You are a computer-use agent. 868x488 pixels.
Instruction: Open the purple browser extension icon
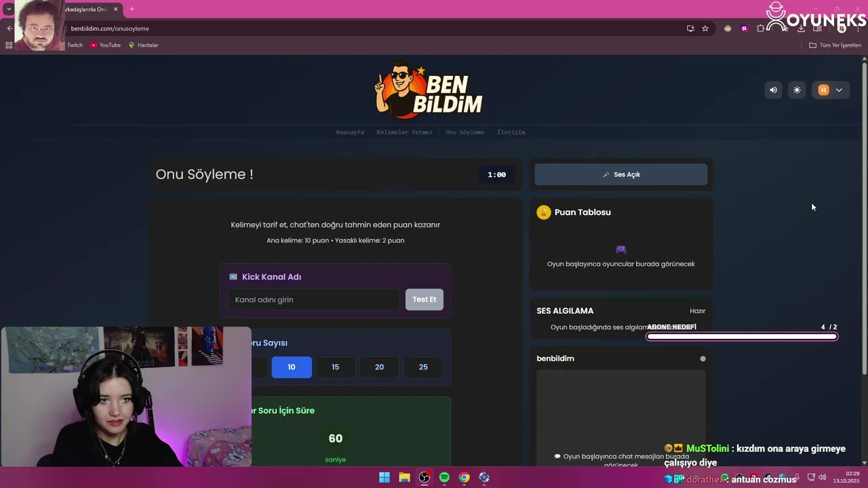(x=744, y=28)
